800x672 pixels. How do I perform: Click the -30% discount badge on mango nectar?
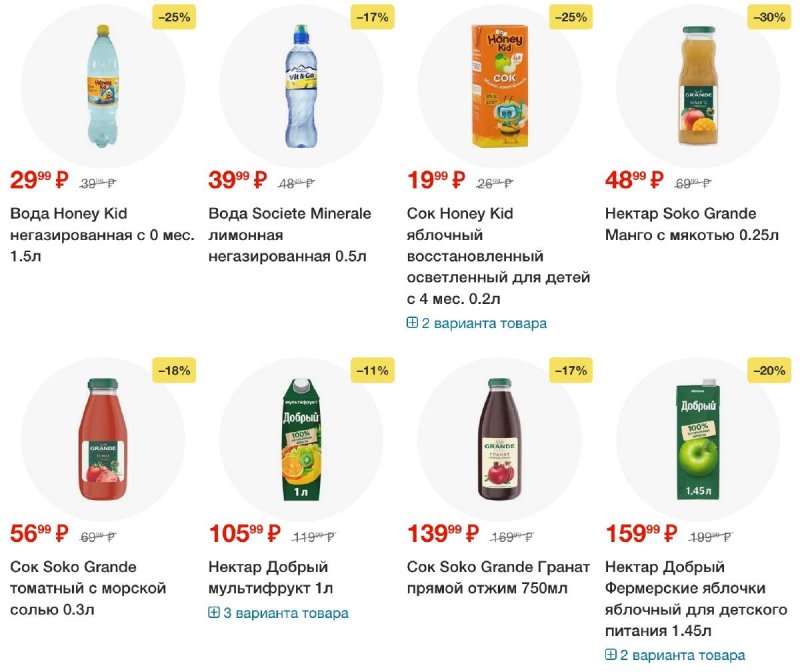tap(769, 17)
